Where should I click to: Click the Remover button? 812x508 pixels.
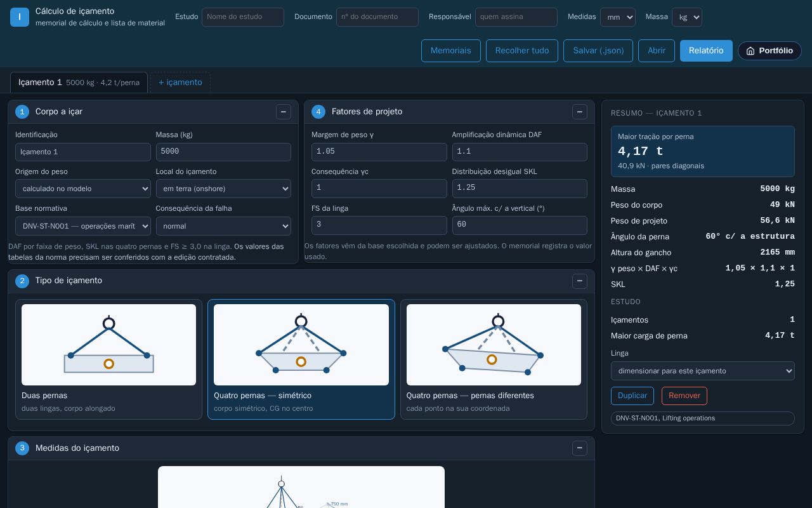pyautogui.click(x=684, y=396)
